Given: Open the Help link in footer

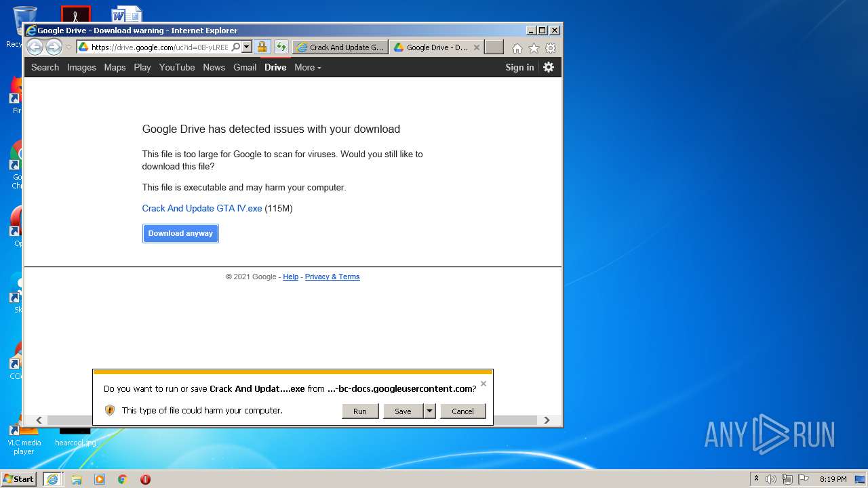Looking at the screenshot, I should 291,277.
